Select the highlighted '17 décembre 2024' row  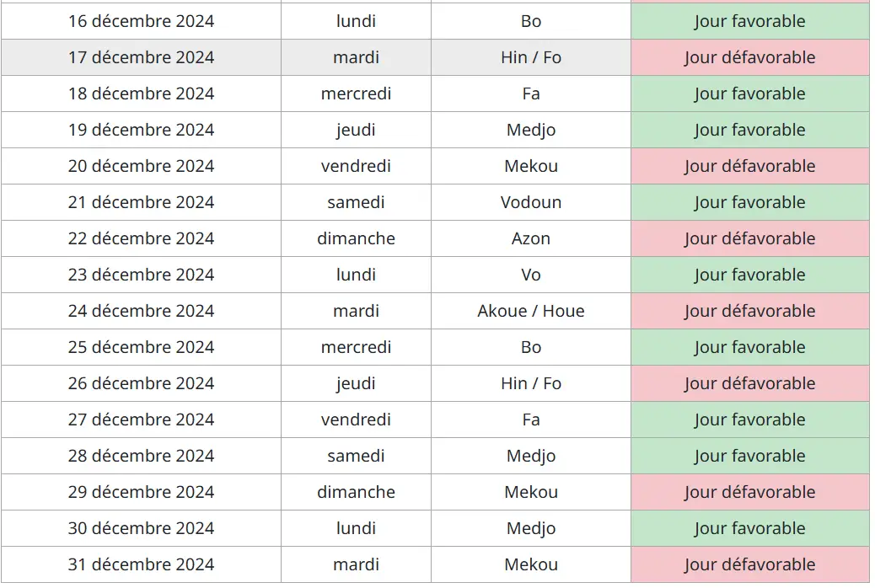point(141,57)
